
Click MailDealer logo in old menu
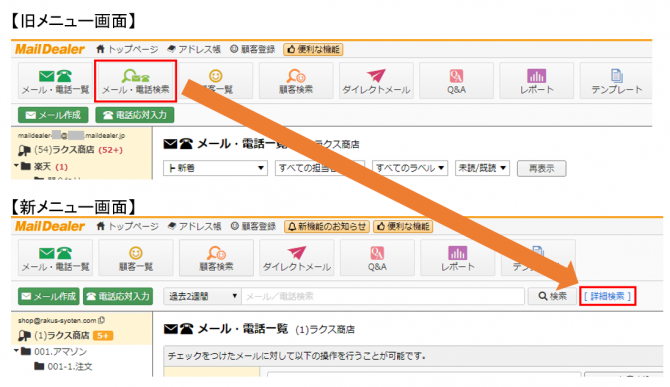pyautogui.click(x=50, y=49)
